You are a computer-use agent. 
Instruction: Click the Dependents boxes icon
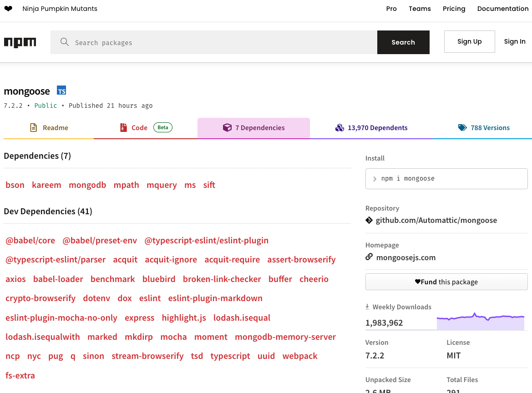click(x=339, y=128)
